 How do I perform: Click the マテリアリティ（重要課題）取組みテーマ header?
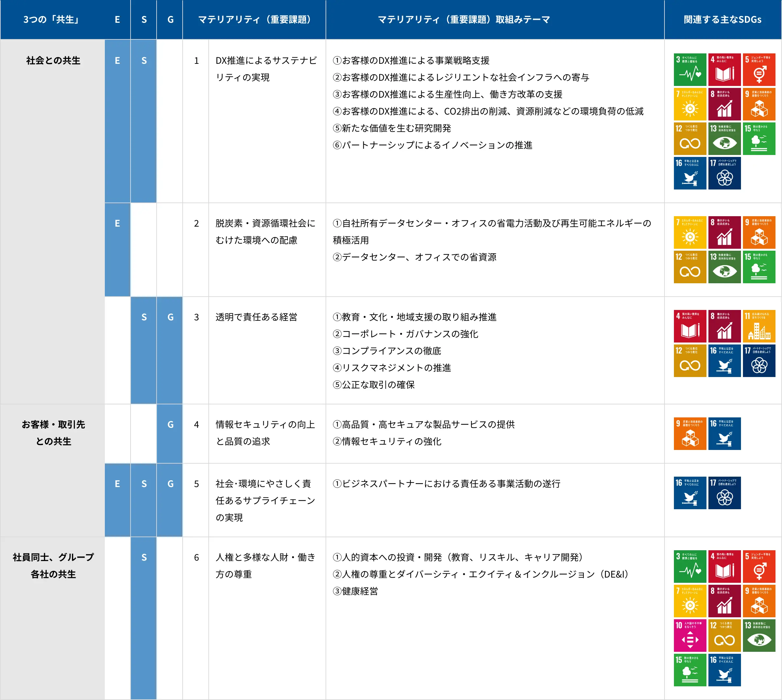[464, 20]
